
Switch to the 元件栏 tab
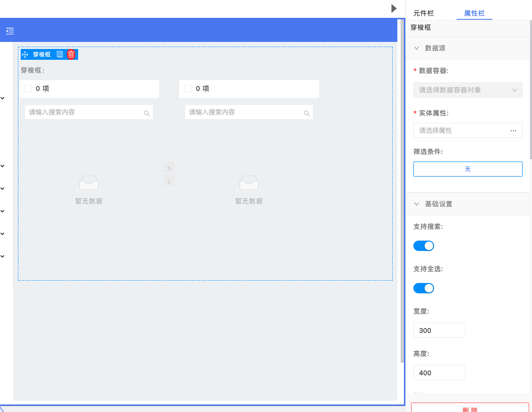(423, 13)
